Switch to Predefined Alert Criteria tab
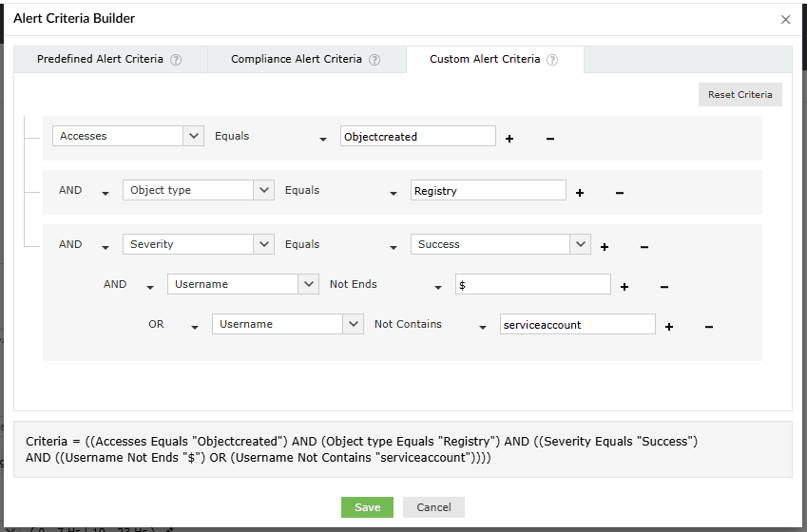 (x=100, y=59)
